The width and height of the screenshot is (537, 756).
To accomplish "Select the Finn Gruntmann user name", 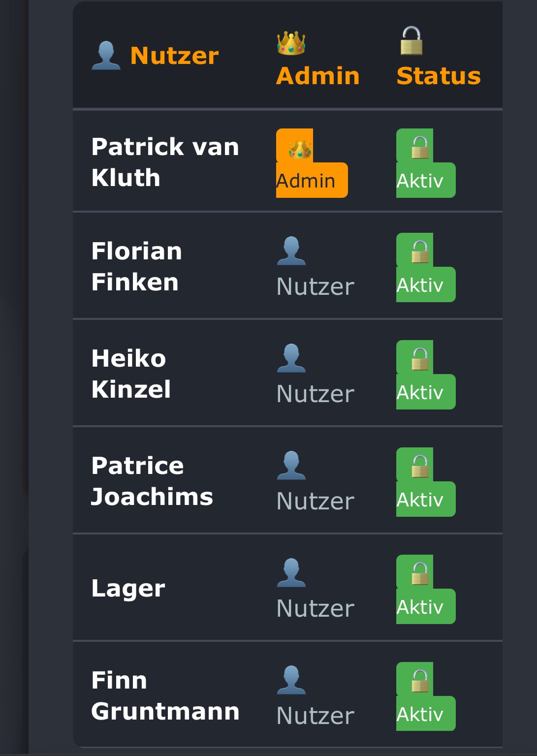I will (165, 695).
